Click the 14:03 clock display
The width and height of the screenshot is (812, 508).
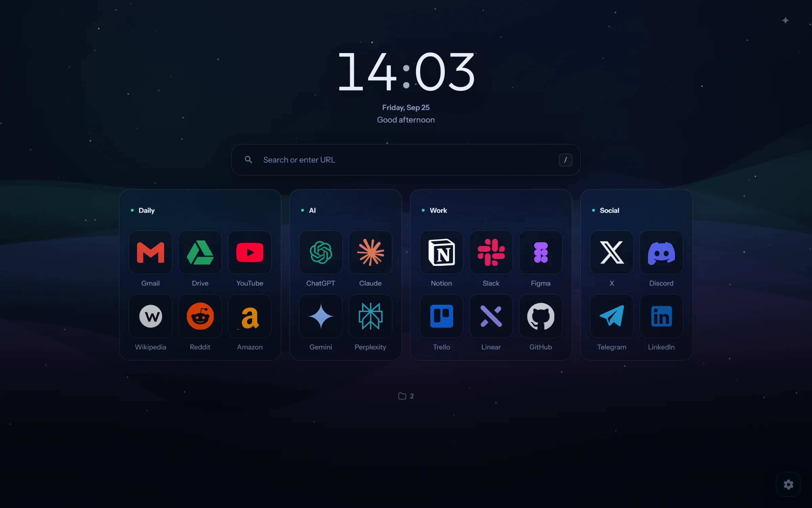(406, 72)
